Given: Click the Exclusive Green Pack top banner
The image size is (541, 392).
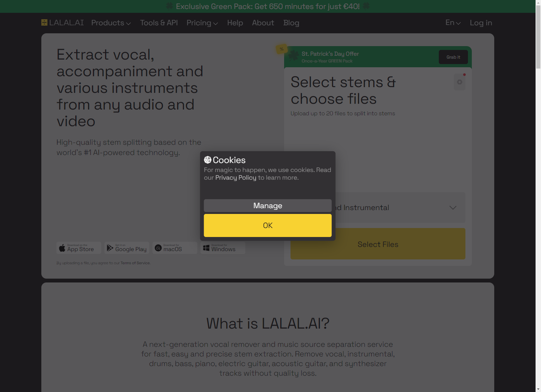Looking at the screenshot, I should tap(268, 6).
